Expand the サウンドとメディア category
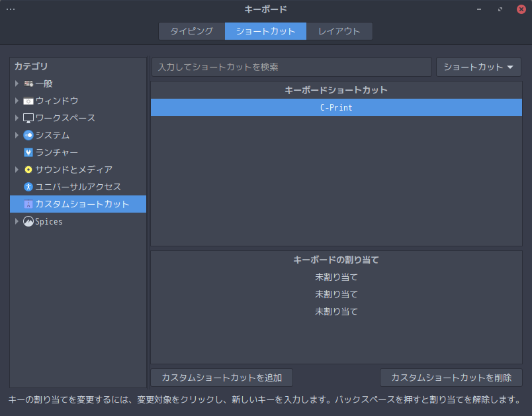Screen dimensions: 532x416 coord(17,170)
